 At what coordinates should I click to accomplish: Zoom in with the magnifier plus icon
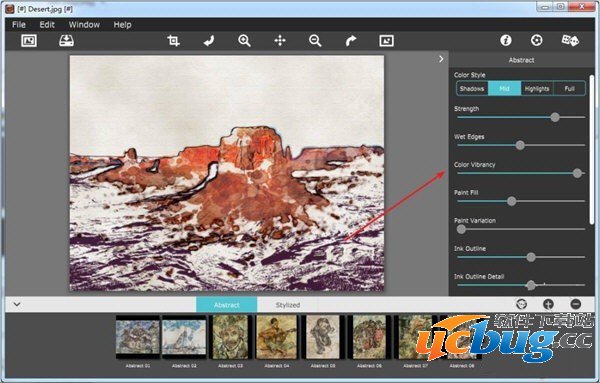tap(245, 41)
